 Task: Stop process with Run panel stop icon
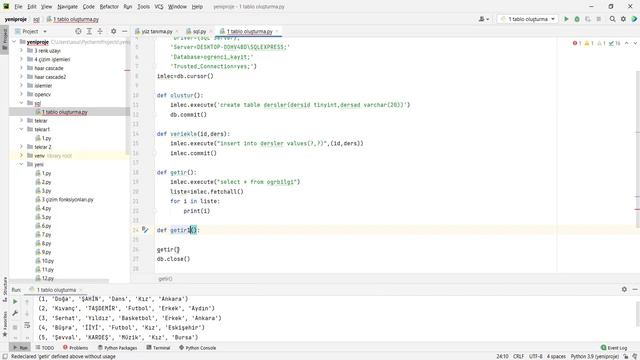(15, 327)
